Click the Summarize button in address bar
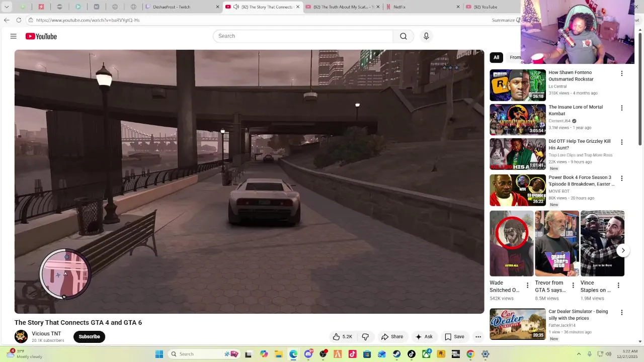The image size is (644, 362). [505, 20]
